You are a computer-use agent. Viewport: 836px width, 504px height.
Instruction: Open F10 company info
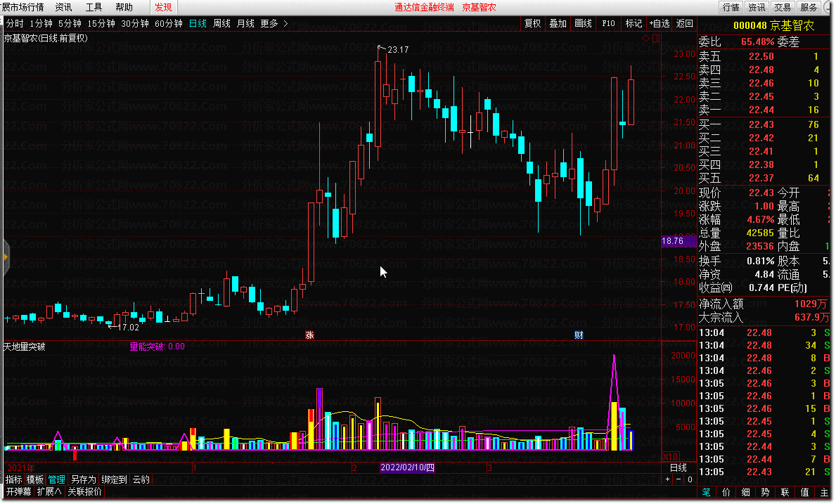pyautogui.click(x=608, y=23)
